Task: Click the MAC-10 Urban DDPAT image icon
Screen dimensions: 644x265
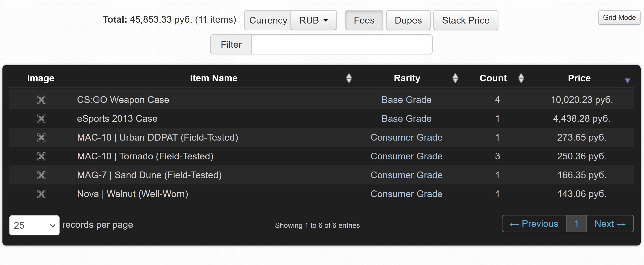Action: [x=41, y=137]
